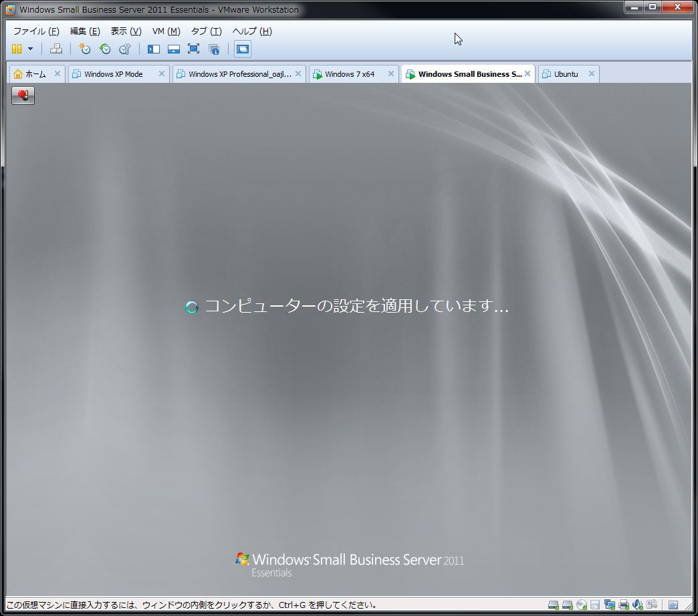
Task: Toggle the library sidebar panel icon
Action: coord(154,49)
